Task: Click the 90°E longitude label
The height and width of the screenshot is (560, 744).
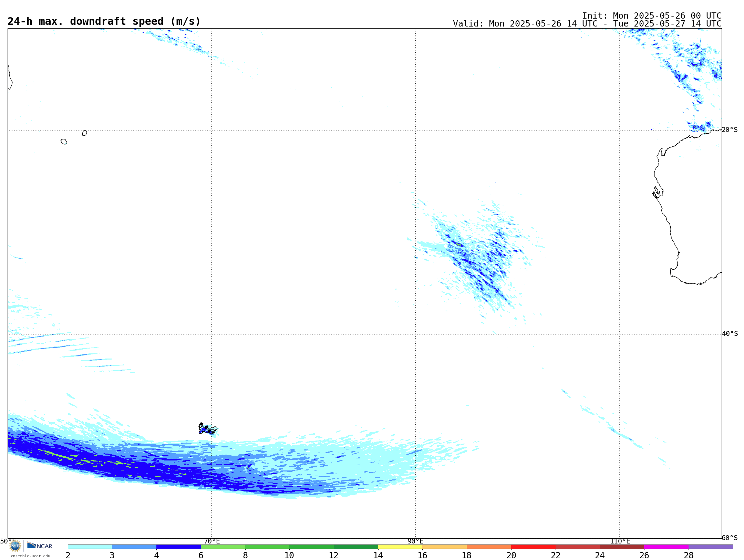Action: pyautogui.click(x=415, y=541)
